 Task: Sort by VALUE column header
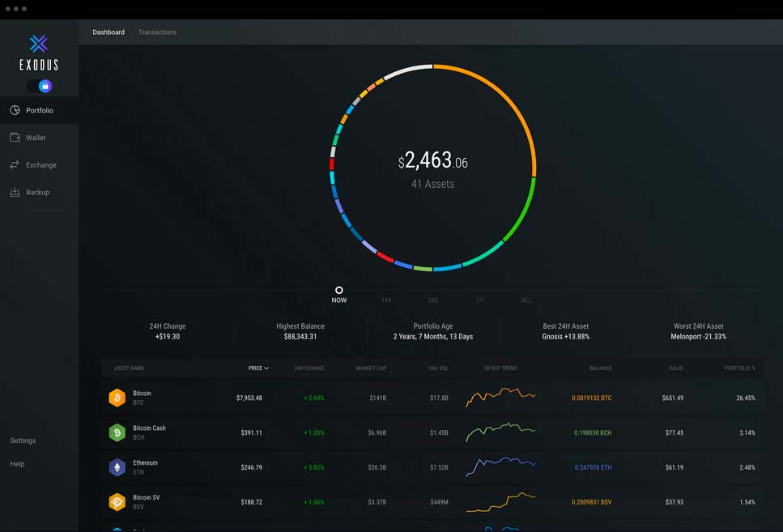(676, 368)
